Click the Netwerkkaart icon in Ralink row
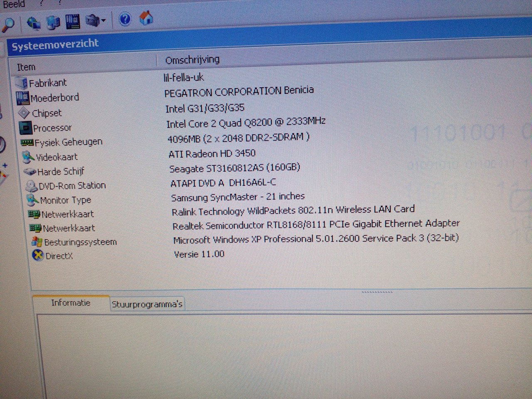Screen dimensions: 532x399 (x=34, y=214)
